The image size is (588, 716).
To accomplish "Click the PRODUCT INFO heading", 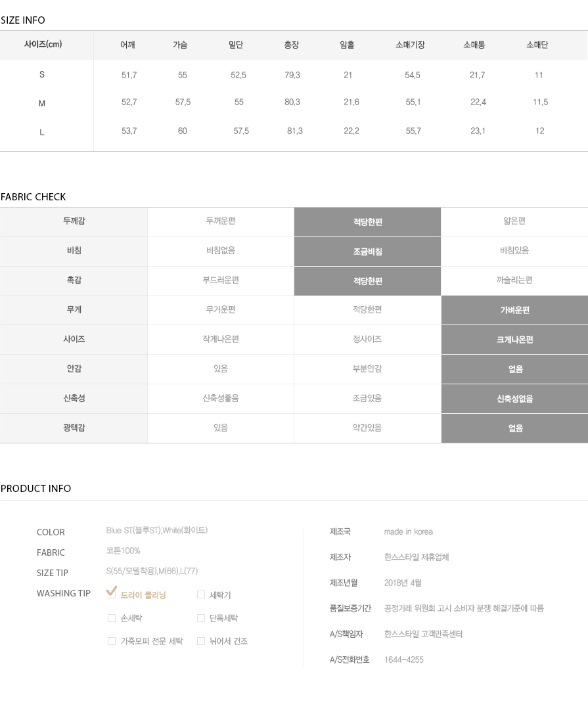I will click(35, 489).
